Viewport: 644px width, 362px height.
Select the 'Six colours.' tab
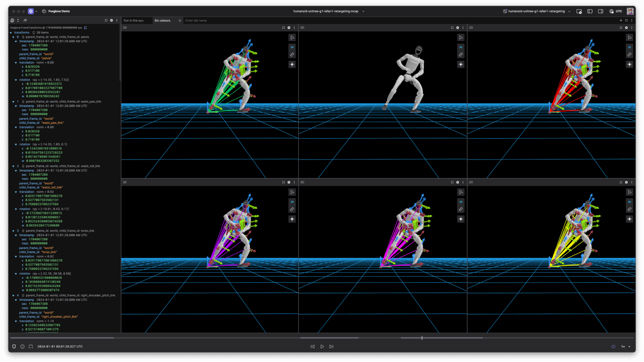point(163,21)
